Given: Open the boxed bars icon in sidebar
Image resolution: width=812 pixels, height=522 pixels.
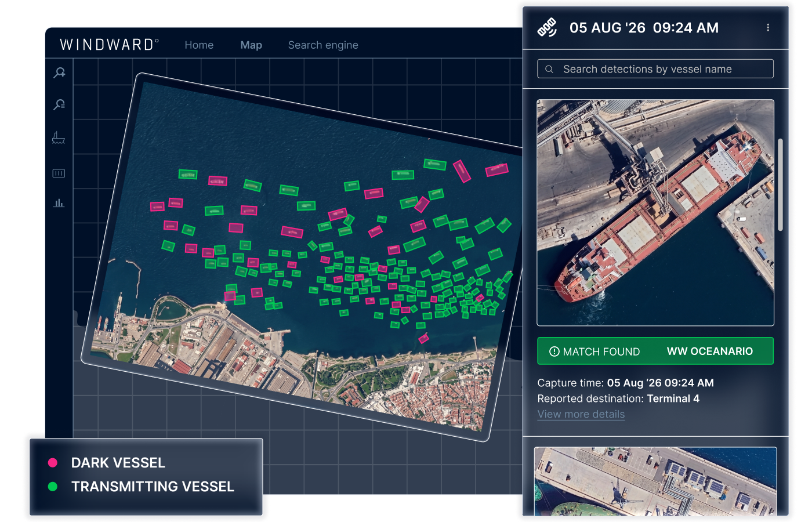Looking at the screenshot, I should coord(59,173).
